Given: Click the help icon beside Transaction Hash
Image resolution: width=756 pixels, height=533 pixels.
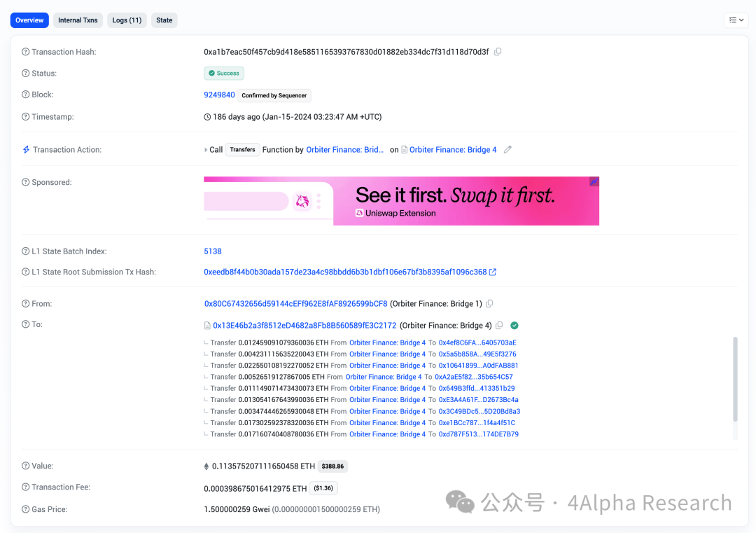Looking at the screenshot, I should pyautogui.click(x=26, y=52).
